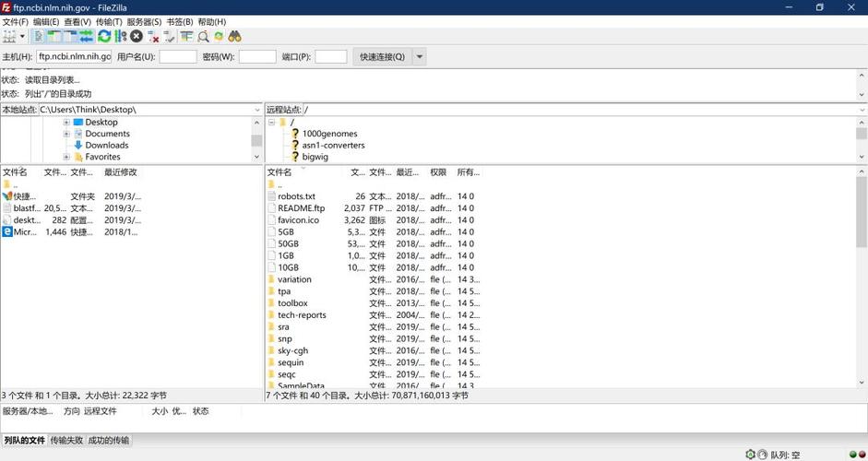
Task: Switch to 成功的传输 tab
Action: (109, 441)
